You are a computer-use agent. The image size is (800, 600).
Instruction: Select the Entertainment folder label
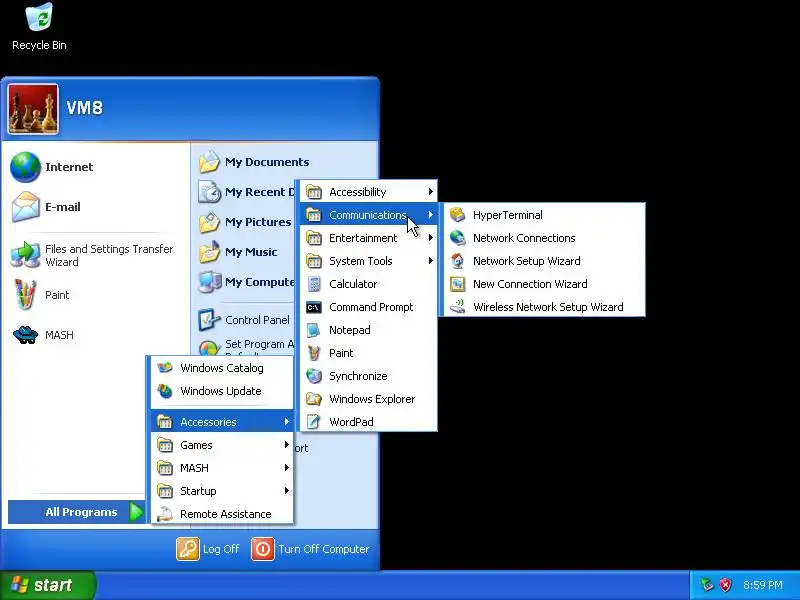pyautogui.click(x=363, y=238)
